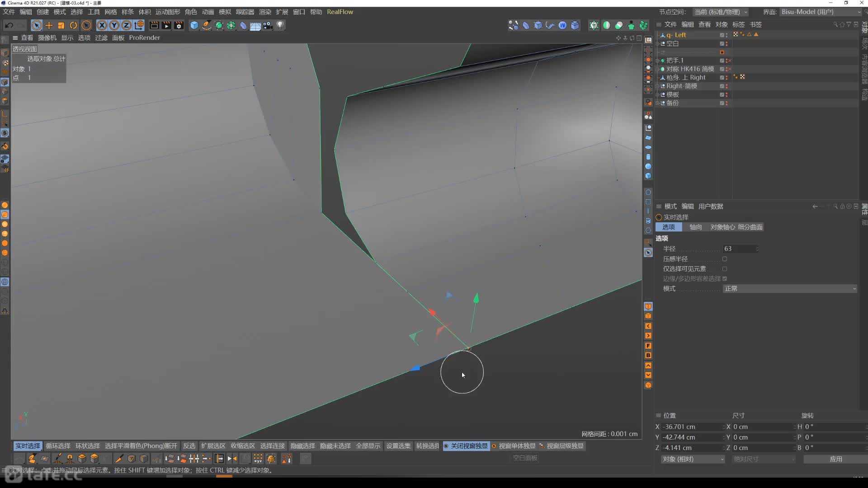868x488 pixels.
Task: Click the blue cube primitive icon
Action: tap(194, 25)
